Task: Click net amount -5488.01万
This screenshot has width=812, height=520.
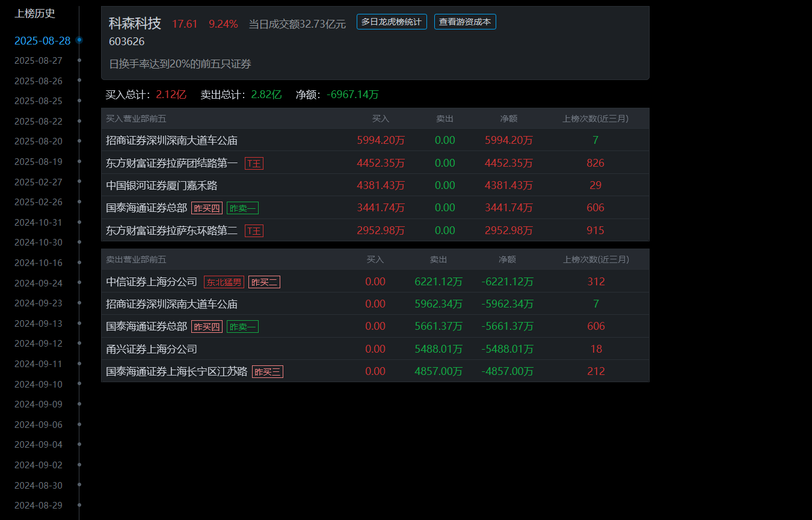Action: coord(508,349)
